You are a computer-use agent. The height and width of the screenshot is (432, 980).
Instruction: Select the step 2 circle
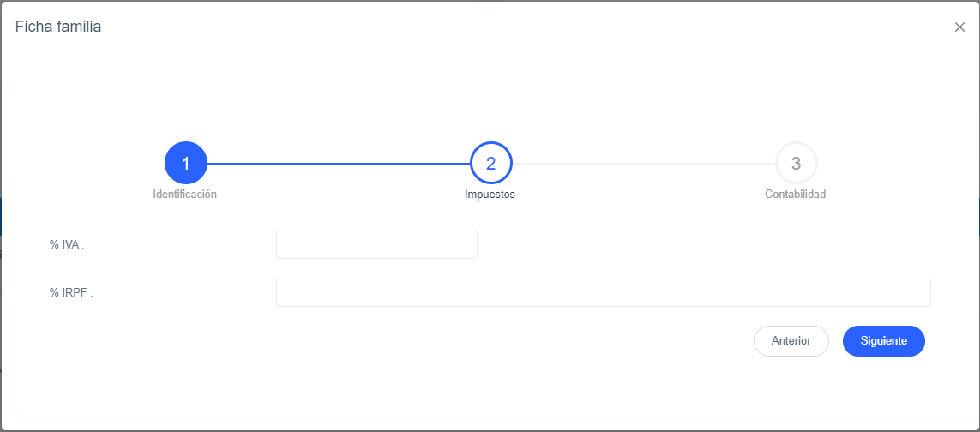490,163
